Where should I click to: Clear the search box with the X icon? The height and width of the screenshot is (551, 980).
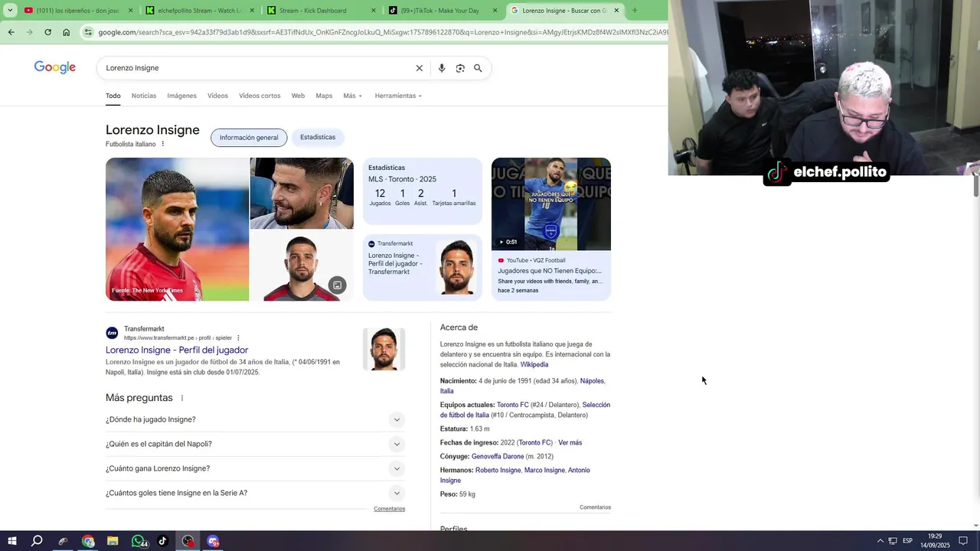click(x=419, y=68)
